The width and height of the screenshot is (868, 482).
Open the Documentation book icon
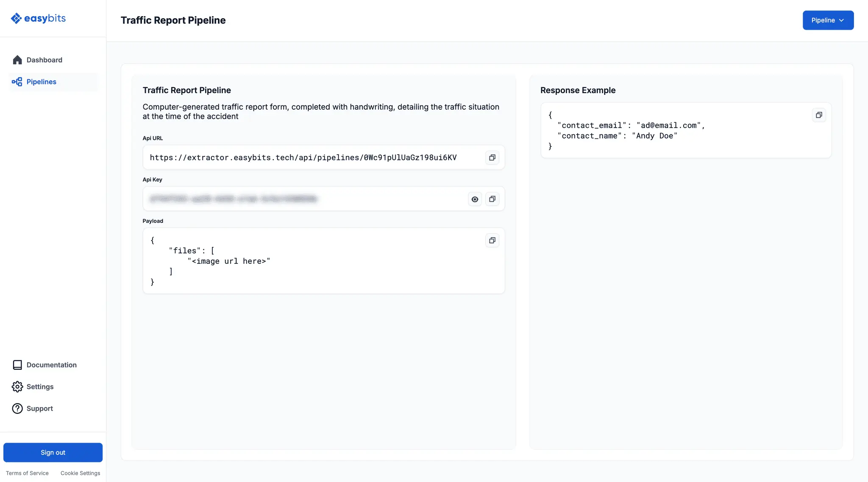coord(17,365)
